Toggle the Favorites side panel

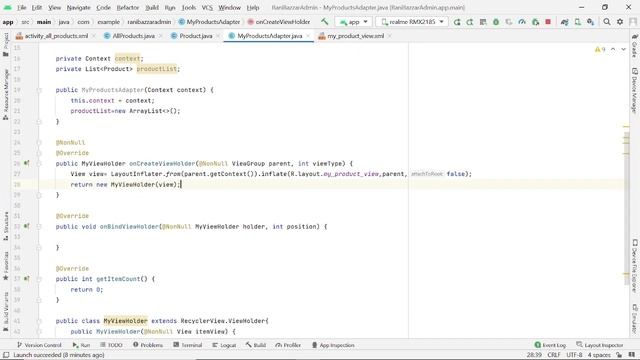click(x=6, y=266)
